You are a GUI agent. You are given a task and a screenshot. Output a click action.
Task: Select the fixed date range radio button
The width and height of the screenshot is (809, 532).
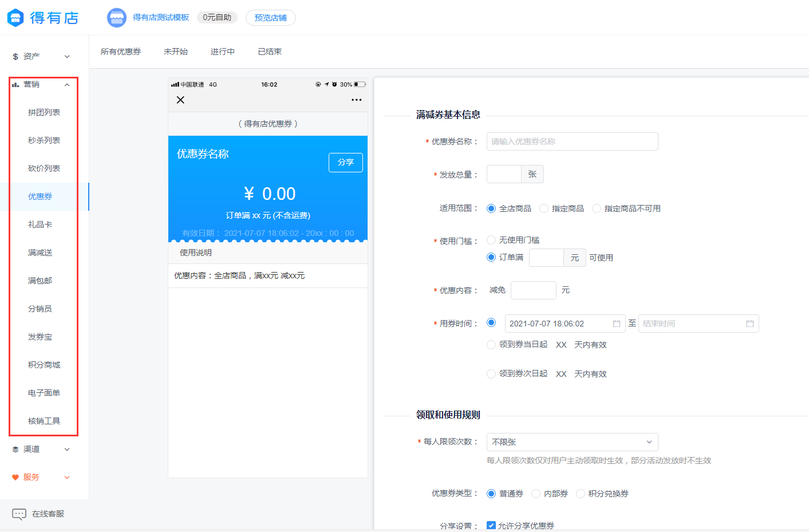[491, 322]
